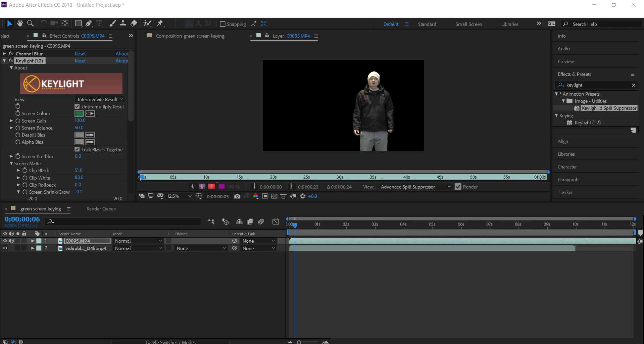This screenshot has width=644, height=344.
Task: Select the Zoom magnifier tool
Action: [30, 23]
